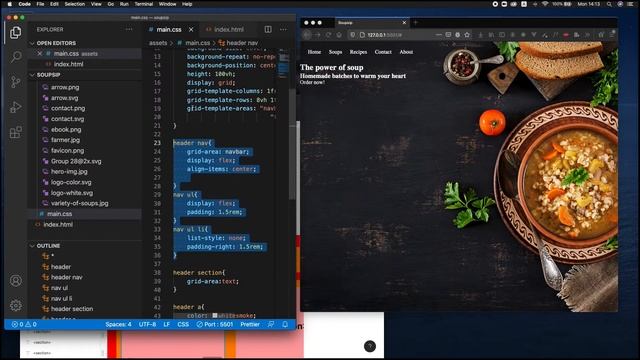The width and height of the screenshot is (640, 360).
Task: Show errors and warnings in status bar
Action: [x=24, y=324]
